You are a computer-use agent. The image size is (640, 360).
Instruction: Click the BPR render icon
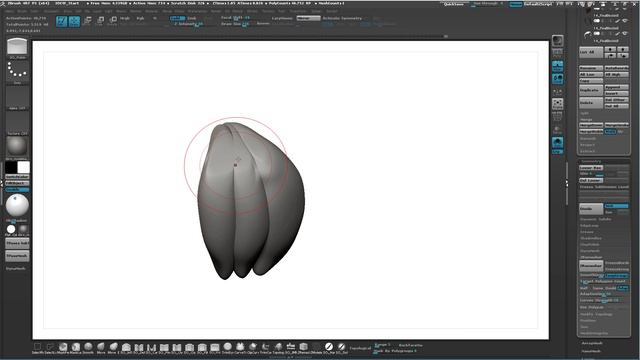coord(558,40)
